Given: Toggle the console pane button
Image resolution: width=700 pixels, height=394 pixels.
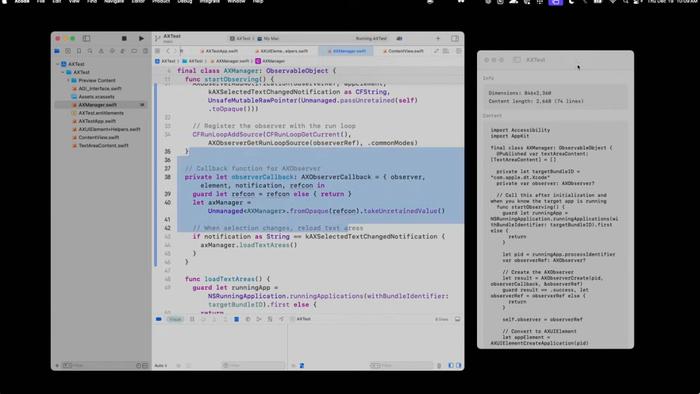Looking at the screenshot, I should pyautogui.click(x=458, y=366).
